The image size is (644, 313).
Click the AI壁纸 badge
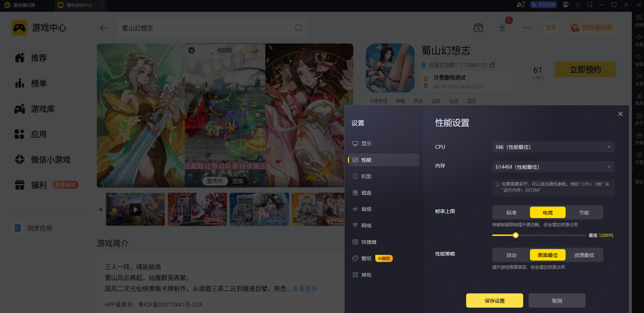(384, 258)
